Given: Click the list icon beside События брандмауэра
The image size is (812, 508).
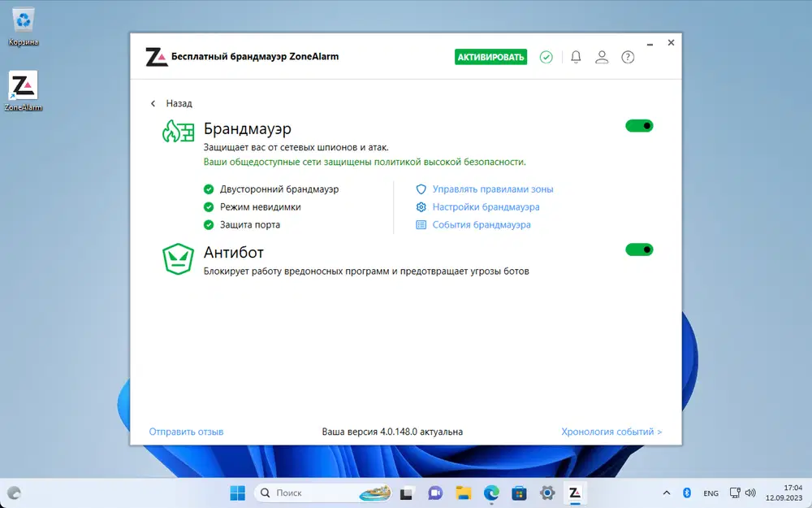Looking at the screenshot, I should [x=421, y=224].
